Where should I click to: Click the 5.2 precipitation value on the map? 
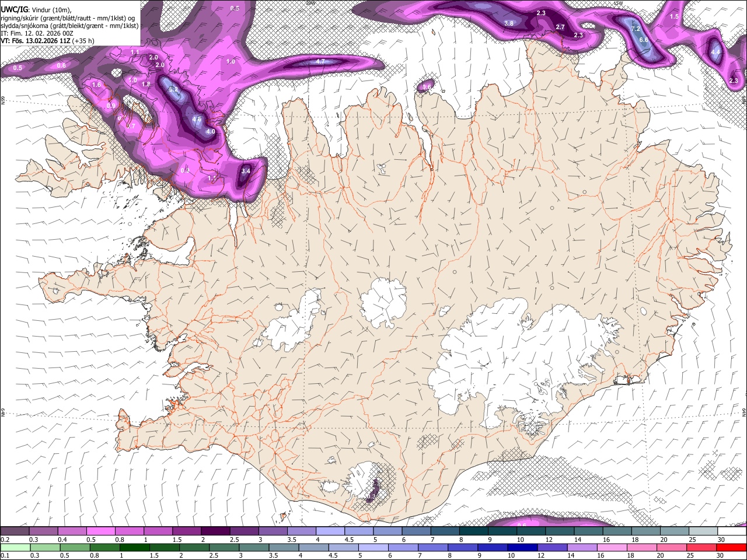(173, 89)
